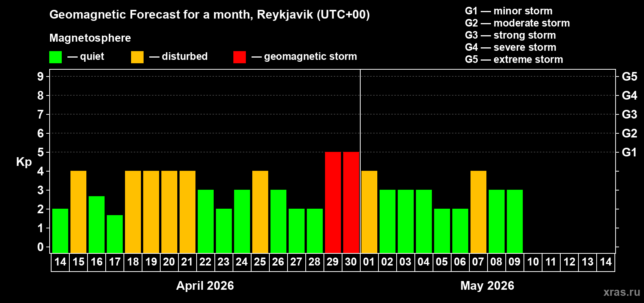Select the orange bar for April 25
The width and height of the screenshot is (644, 303).
click(260, 212)
